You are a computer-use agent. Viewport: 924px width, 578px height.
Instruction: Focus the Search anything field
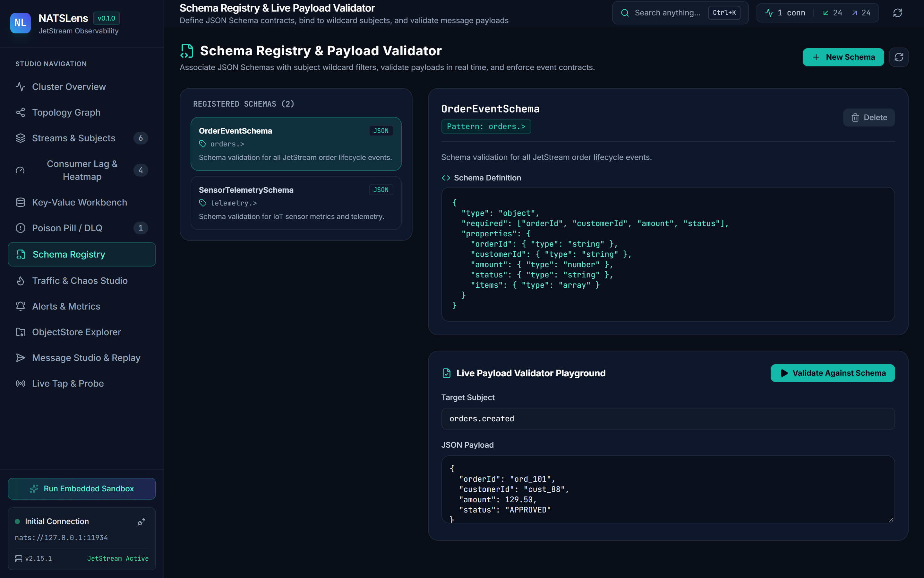coord(680,13)
